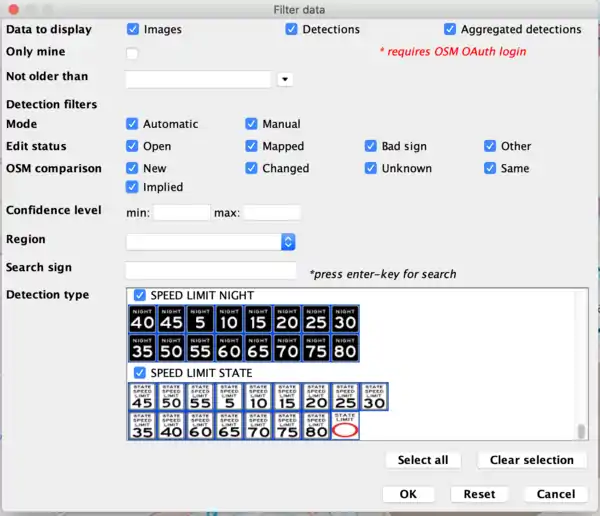Focus the Search sign text field
This screenshot has width=600, height=516.
(x=211, y=270)
